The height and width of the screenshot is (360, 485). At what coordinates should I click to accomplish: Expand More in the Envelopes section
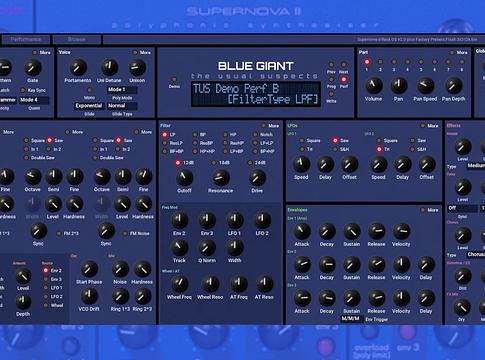[423, 210]
